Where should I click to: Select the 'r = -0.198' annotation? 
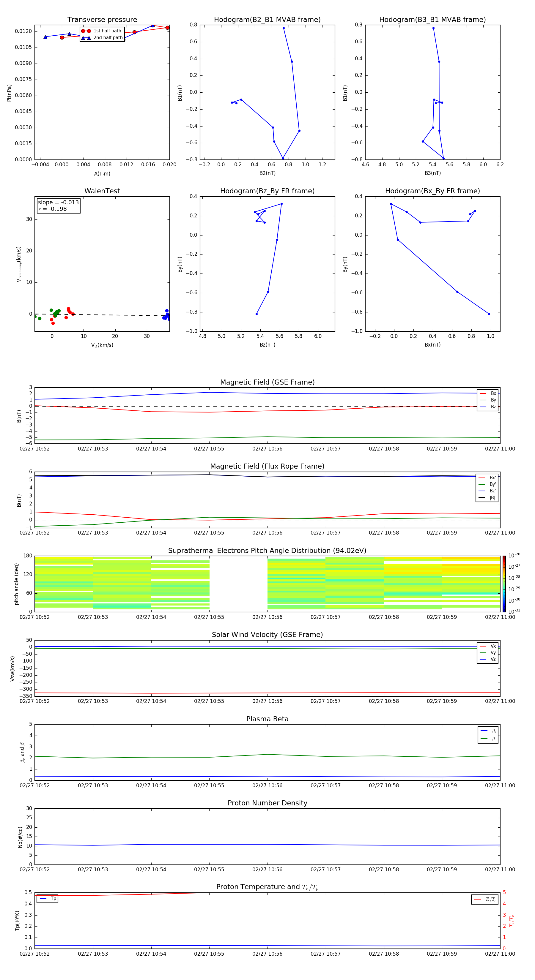tap(53, 209)
